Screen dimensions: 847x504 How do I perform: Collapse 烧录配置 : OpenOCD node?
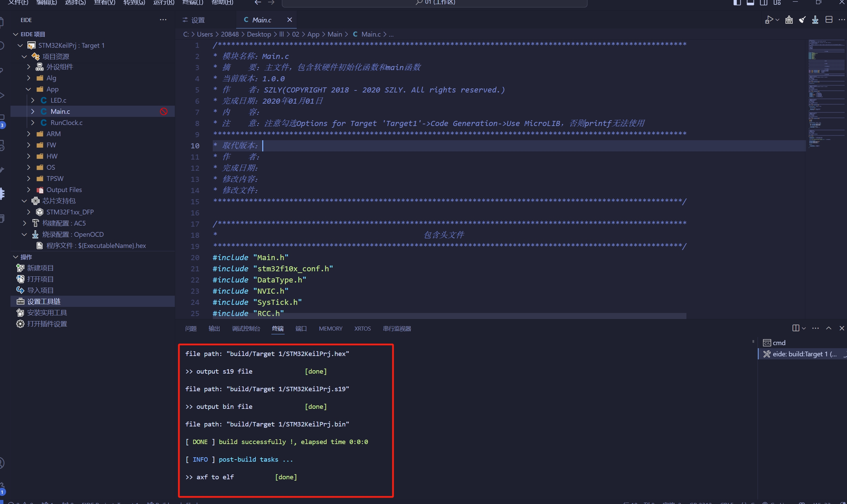point(24,234)
